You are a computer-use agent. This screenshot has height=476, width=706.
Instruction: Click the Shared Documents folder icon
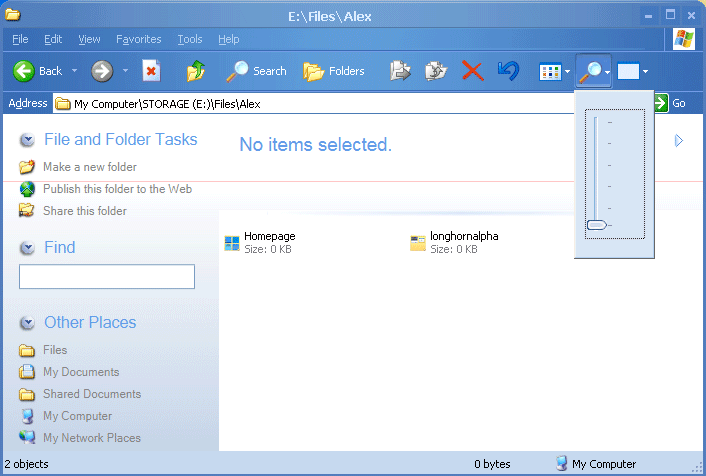[x=27, y=394]
